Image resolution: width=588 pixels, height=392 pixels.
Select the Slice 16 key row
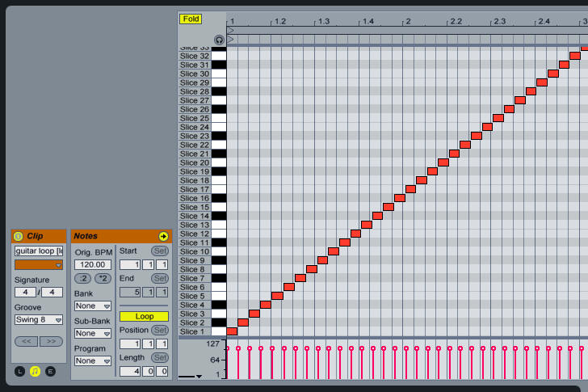[x=203, y=199]
